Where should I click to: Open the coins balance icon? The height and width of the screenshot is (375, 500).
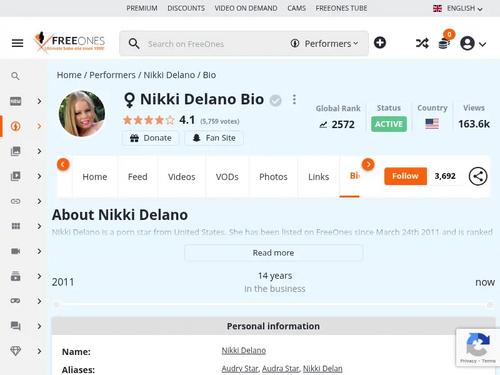444,43
